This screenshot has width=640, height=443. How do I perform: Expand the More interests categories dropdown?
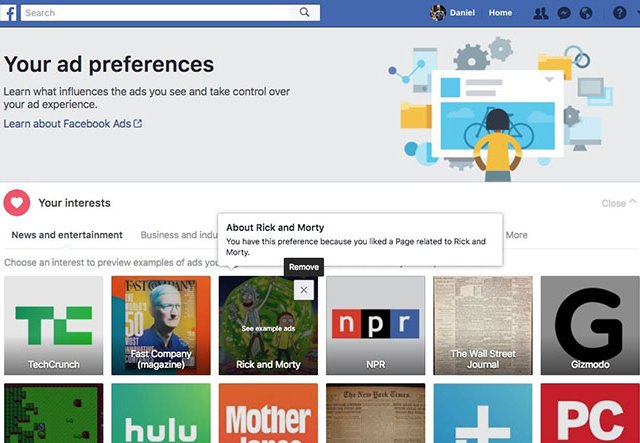[517, 235]
